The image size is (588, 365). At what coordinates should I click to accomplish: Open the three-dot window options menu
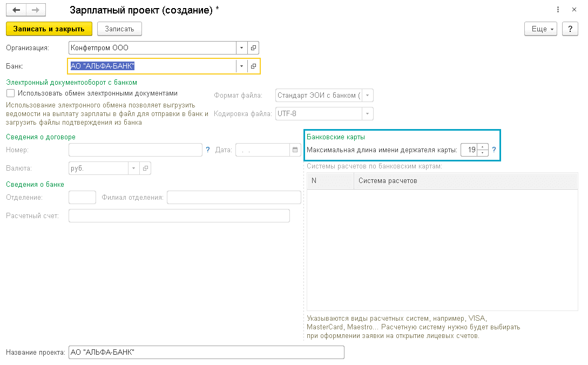[558, 10]
